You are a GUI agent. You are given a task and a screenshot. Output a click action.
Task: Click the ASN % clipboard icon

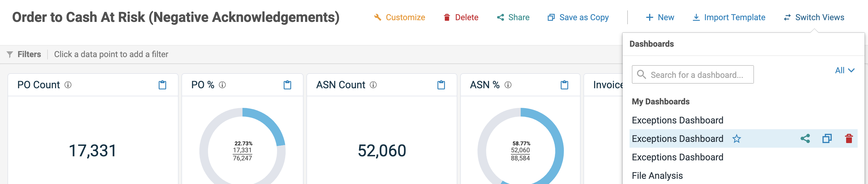click(x=564, y=85)
